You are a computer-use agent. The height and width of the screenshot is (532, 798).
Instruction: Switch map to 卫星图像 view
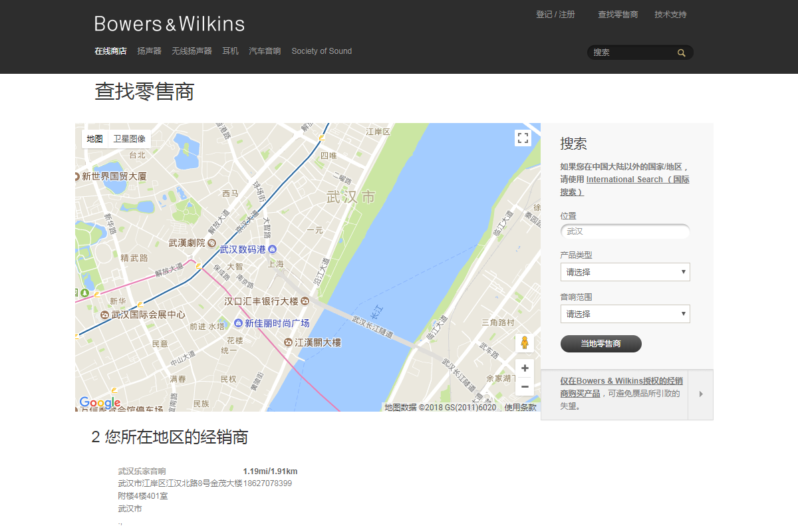tap(129, 139)
